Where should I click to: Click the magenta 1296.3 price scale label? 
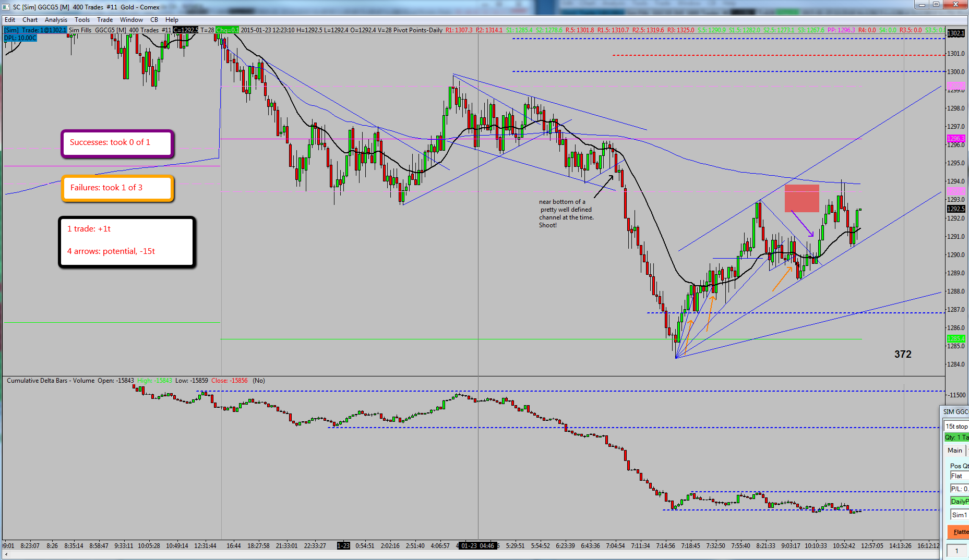click(956, 139)
